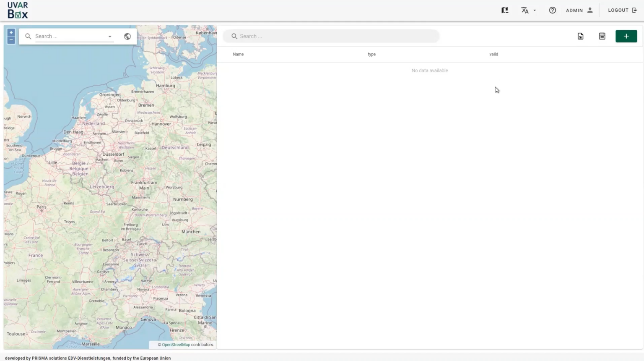Click the search magnifier in the map panel
Image resolution: width=644 pixels, height=361 pixels.
28,36
